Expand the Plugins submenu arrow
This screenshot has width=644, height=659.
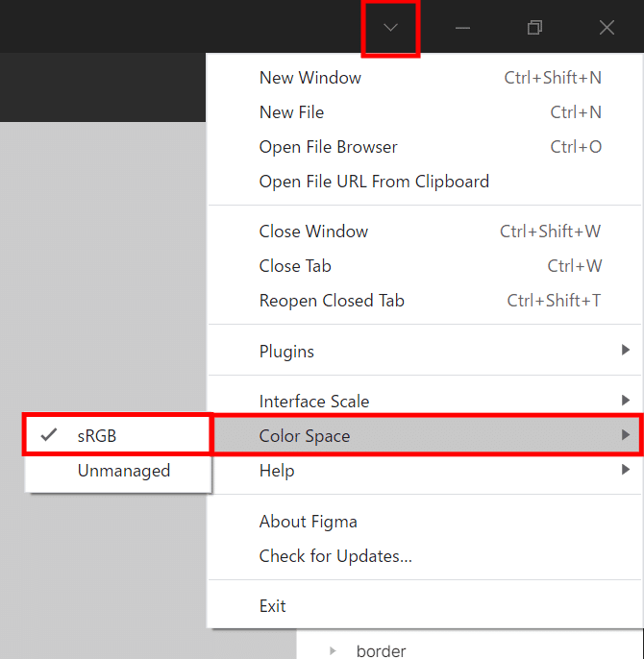pos(626,351)
